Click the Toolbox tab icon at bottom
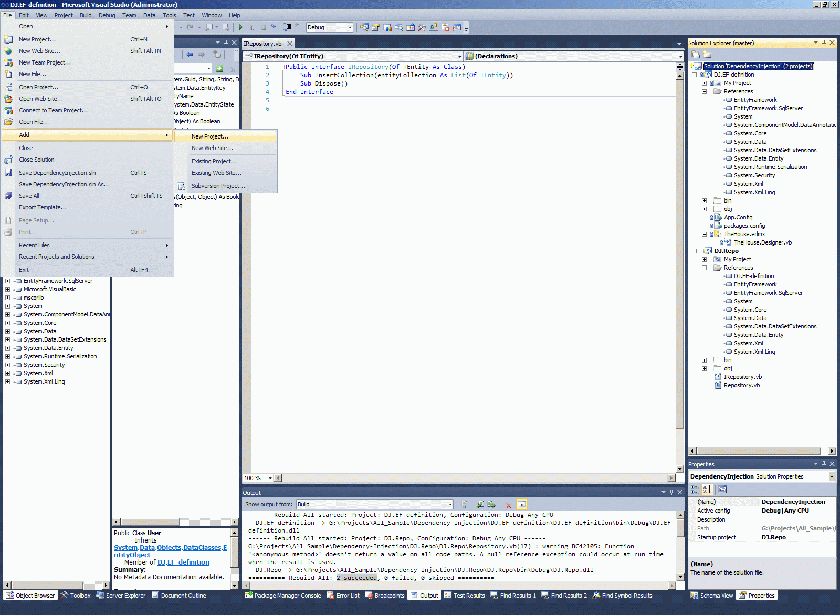 click(x=65, y=596)
